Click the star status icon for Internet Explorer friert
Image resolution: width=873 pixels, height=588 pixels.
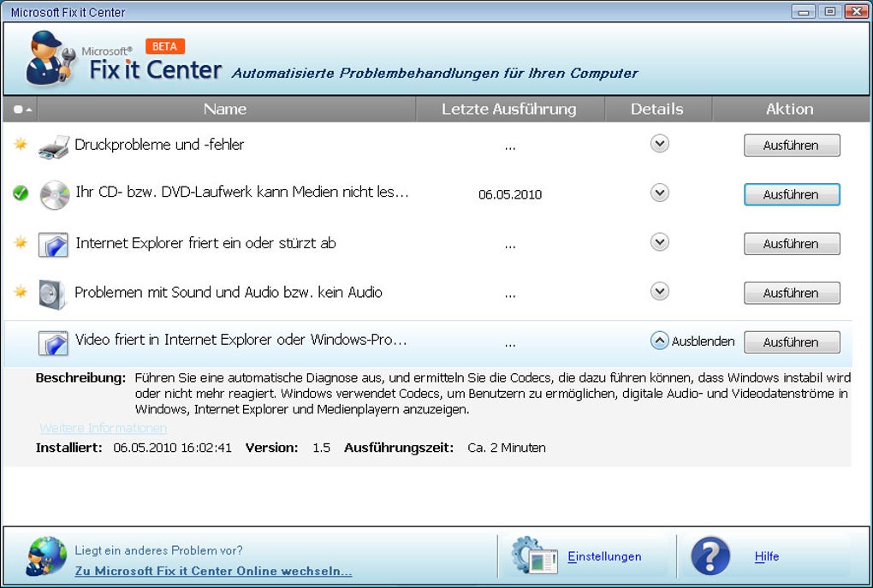[x=21, y=242]
